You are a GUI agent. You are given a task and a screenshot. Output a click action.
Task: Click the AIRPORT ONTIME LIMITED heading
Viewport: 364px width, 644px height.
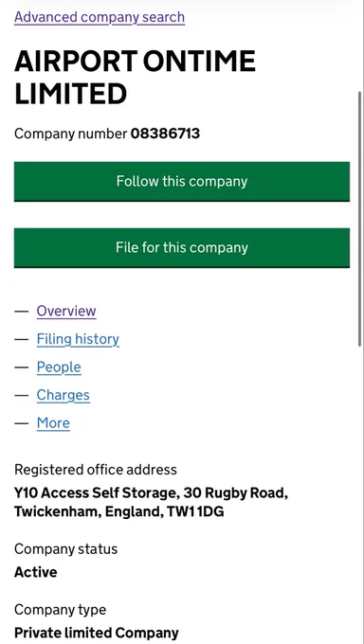tap(135, 78)
